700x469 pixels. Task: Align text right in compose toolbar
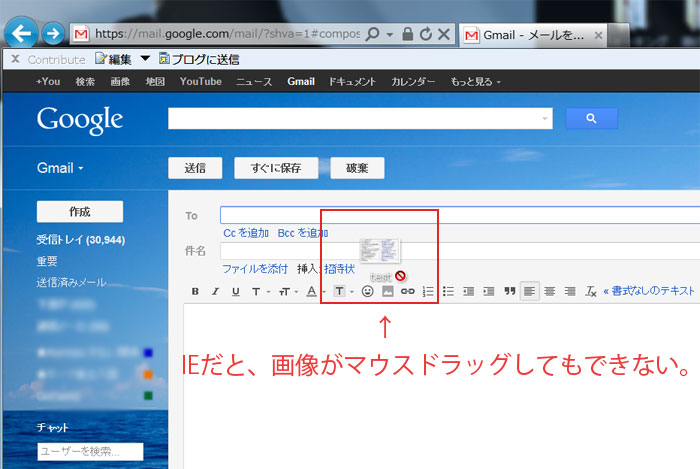[570, 291]
